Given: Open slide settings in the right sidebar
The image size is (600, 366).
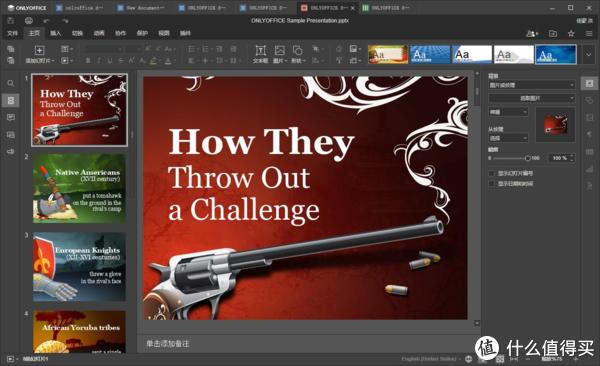Looking at the screenshot, I should (589, 83).
